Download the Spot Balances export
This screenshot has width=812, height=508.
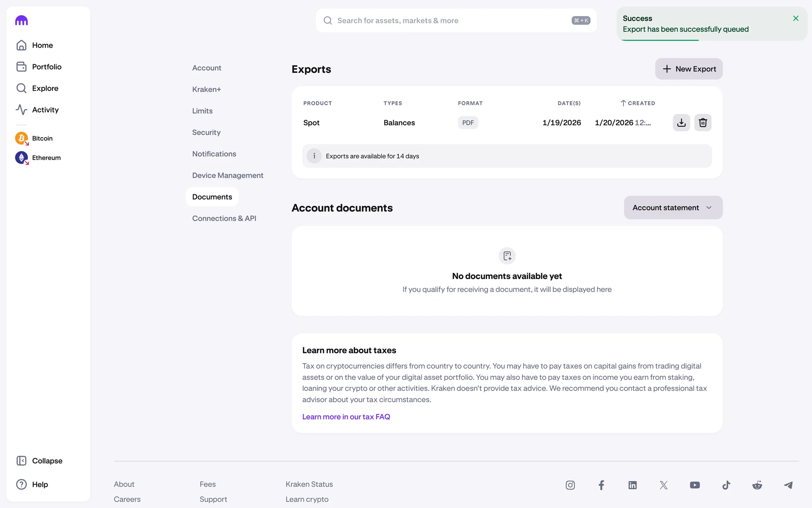(x=681, y=123)
